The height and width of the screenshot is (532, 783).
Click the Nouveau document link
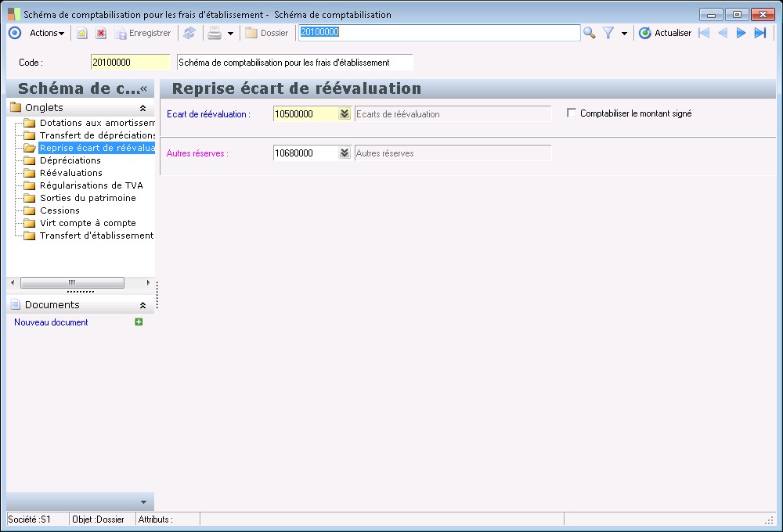click(51, 322)
